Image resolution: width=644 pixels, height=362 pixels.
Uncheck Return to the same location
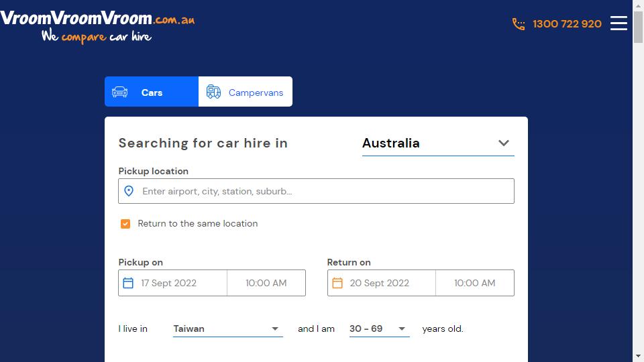pos(125,224)
